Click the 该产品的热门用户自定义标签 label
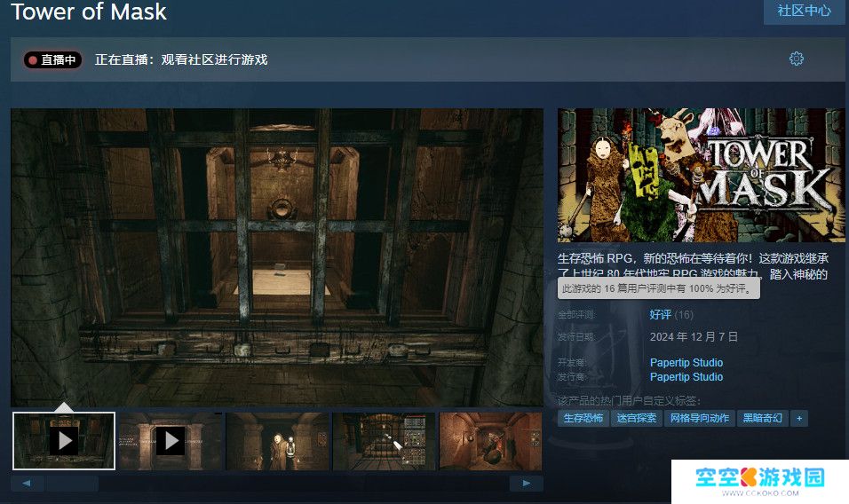849x504 pixels. [x=629, y=401]
